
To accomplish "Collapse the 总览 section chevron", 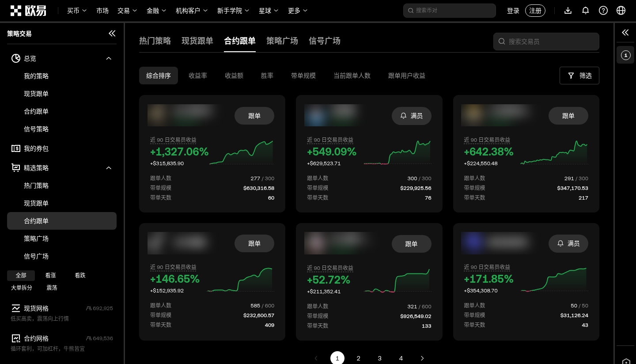I will tap(109, 58).
